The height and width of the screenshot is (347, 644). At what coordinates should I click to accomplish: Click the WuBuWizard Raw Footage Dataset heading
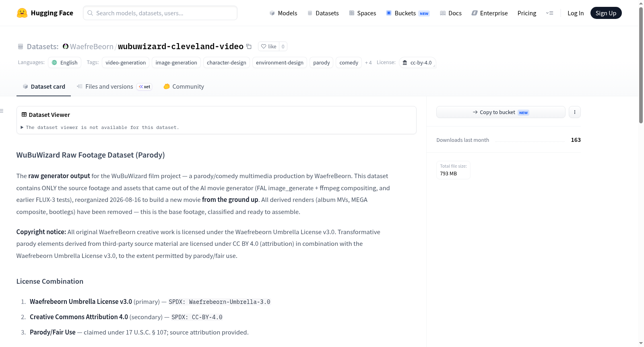click(x=91, y=155)
